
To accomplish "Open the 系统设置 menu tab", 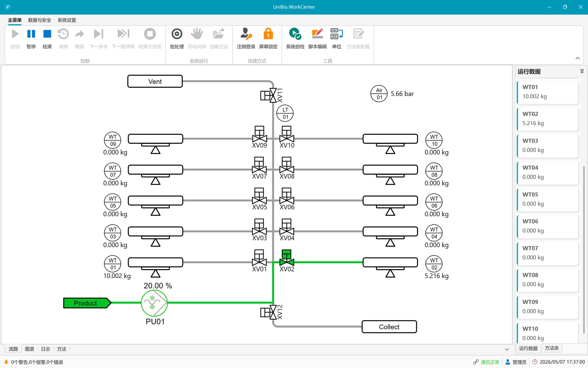I will tap(67, 20).
